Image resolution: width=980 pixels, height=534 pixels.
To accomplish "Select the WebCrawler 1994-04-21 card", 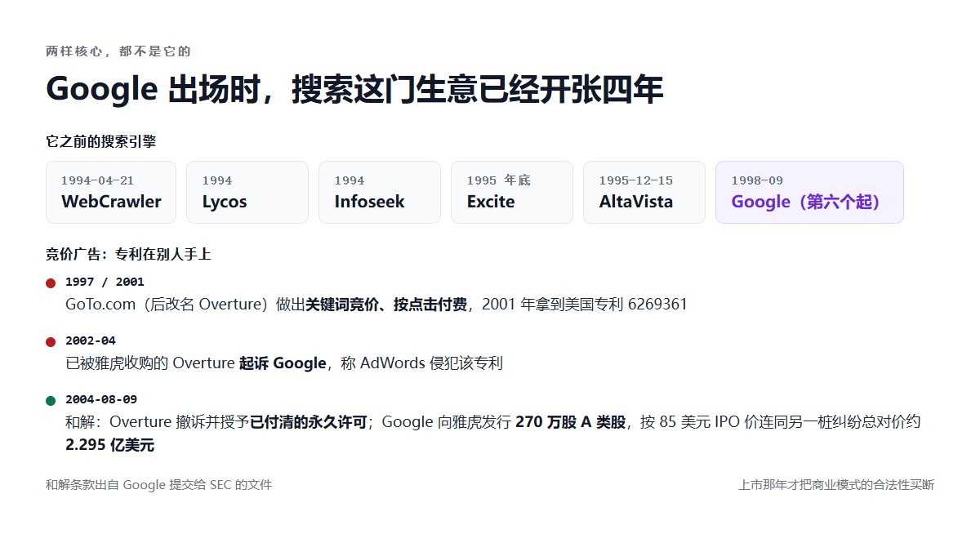I will pos(111,192).
